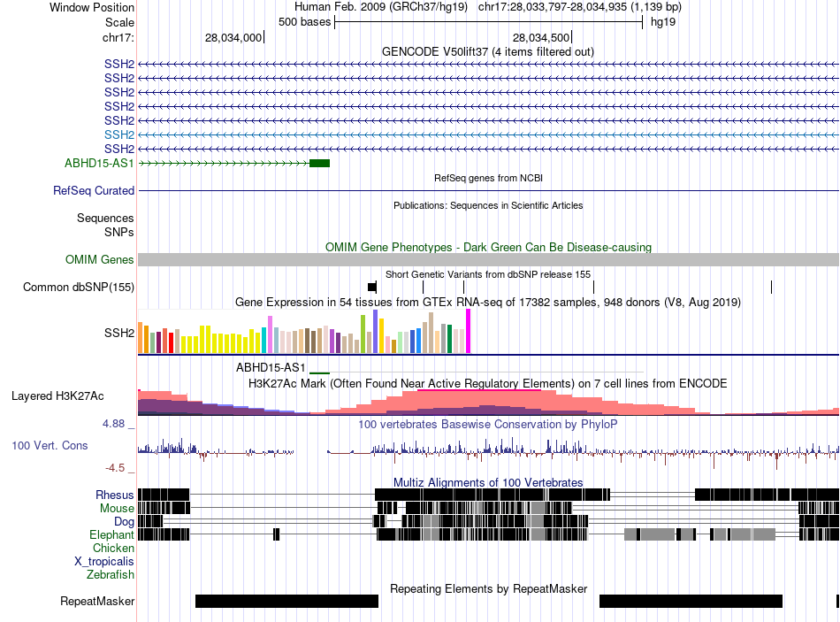
Task: Click the Publications: Sequences in Scientific Articles title
Action: click(488, 205)
